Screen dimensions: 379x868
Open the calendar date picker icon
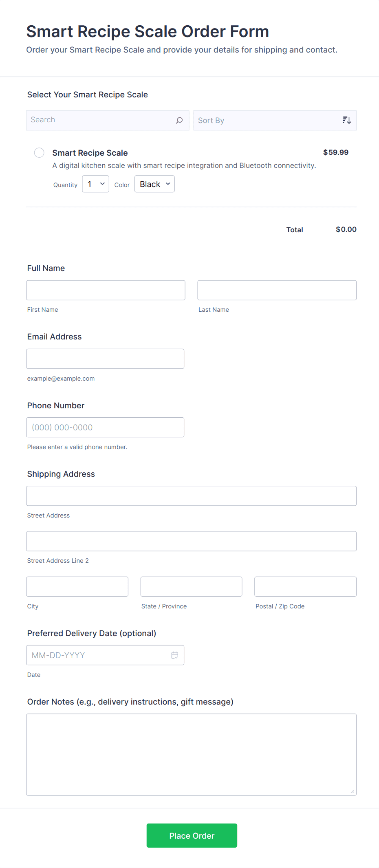pyautogui.click(x=175, y=655)
